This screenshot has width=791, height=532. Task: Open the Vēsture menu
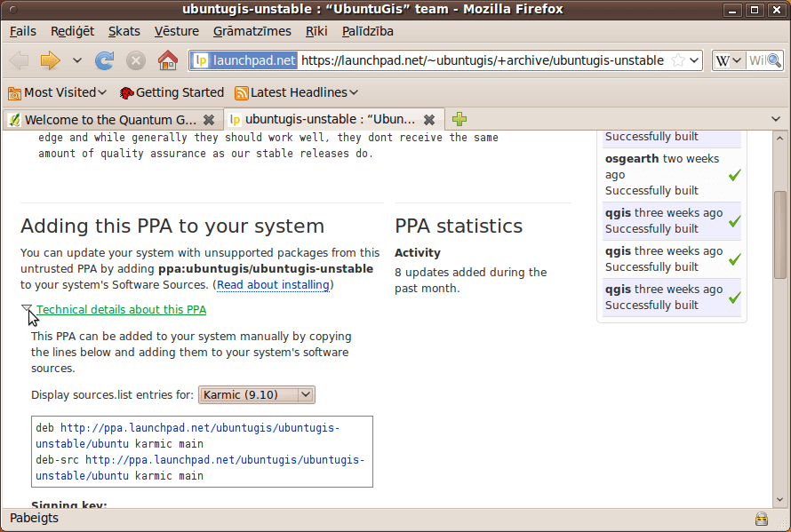[177, 31]
